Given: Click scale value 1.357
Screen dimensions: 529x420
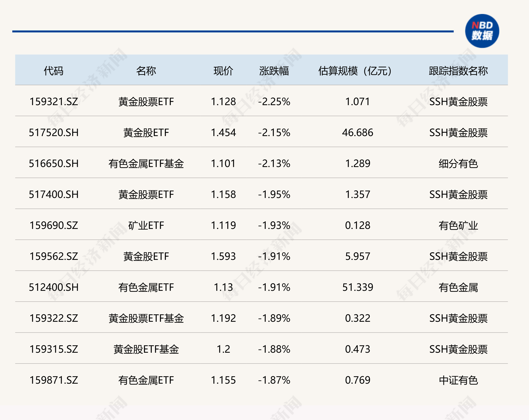Looking at the screenshot, I should pos(358,195).
